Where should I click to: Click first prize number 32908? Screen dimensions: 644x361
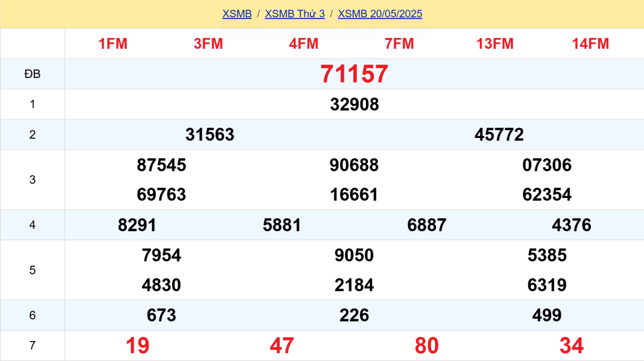[x=354, y=105]
